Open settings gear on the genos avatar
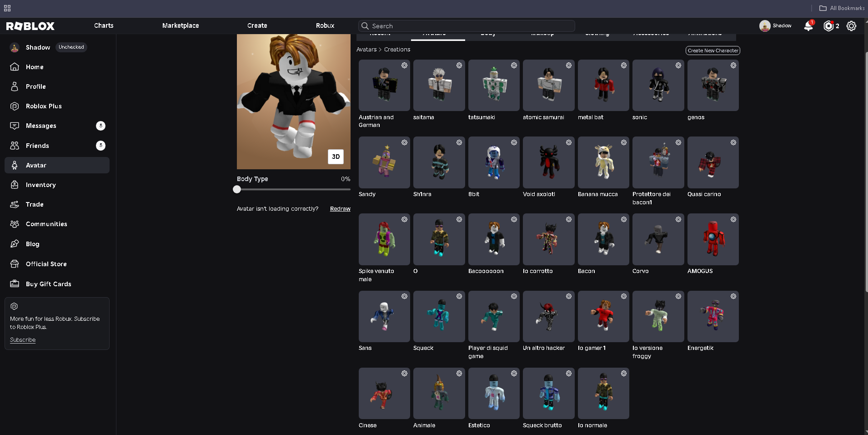This screenshot has height=435, width=868. pos(733,66)
